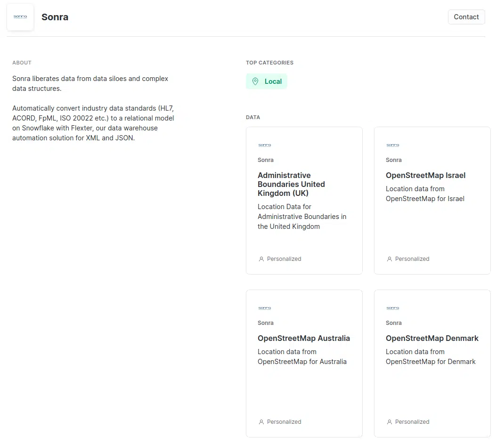Click Sonra logo on OpenStreetMap Australia card

pos(265,308)
